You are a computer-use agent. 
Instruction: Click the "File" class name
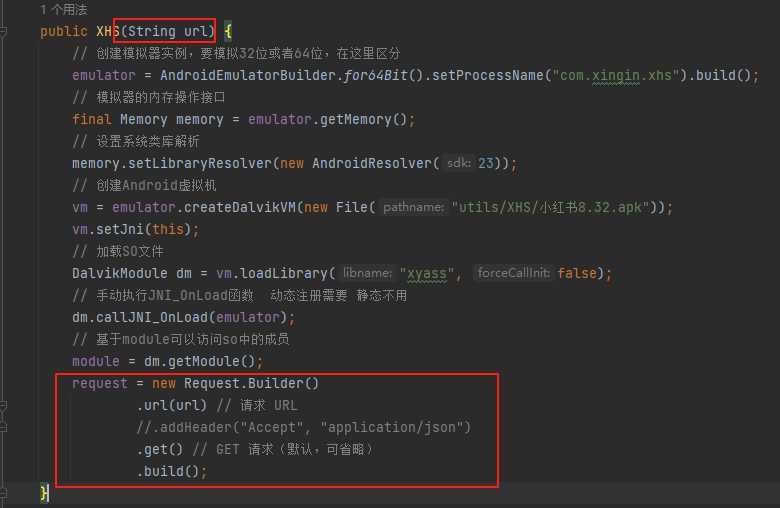click(x=352, y=207)
